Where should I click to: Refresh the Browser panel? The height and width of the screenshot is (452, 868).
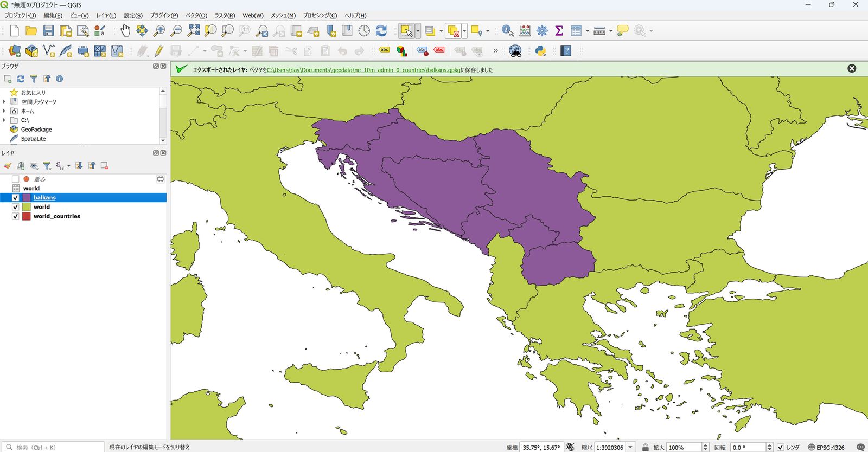[21, 79]
